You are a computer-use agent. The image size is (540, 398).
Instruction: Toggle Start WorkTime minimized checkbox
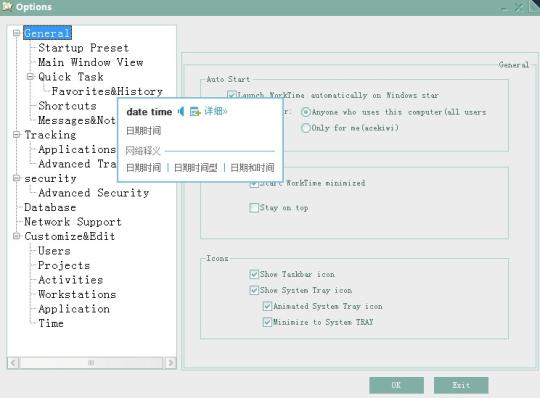[254, 184]
